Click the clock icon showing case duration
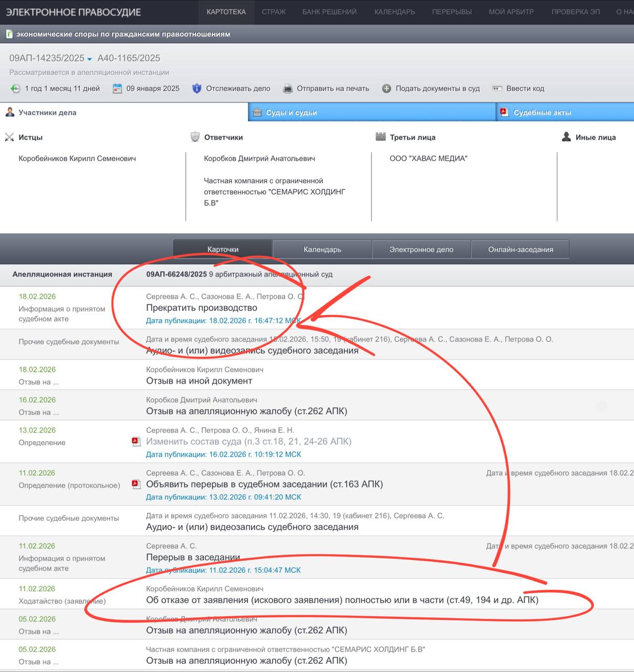 (x=16, y=89)
